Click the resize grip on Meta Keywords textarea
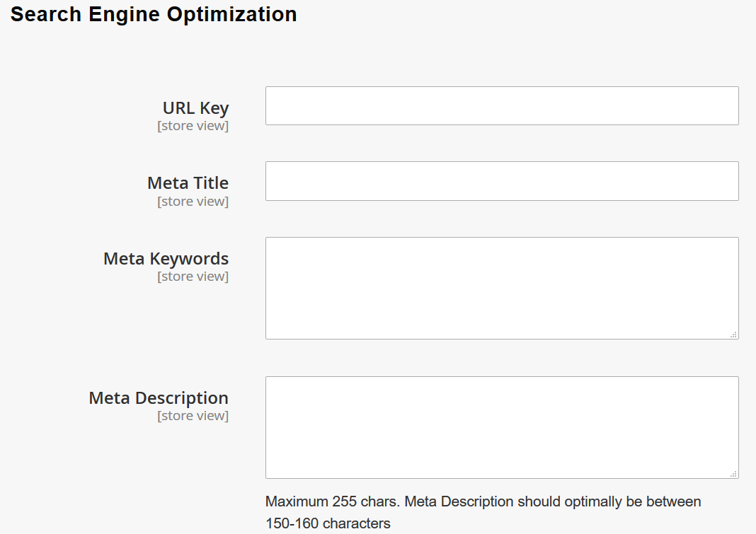 733,334
